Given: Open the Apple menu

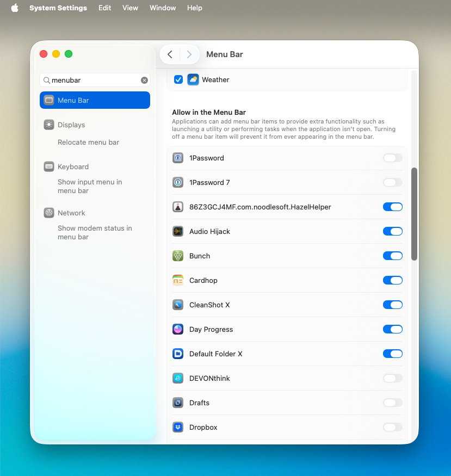Looking at the screenshot, I should point(15,8).
